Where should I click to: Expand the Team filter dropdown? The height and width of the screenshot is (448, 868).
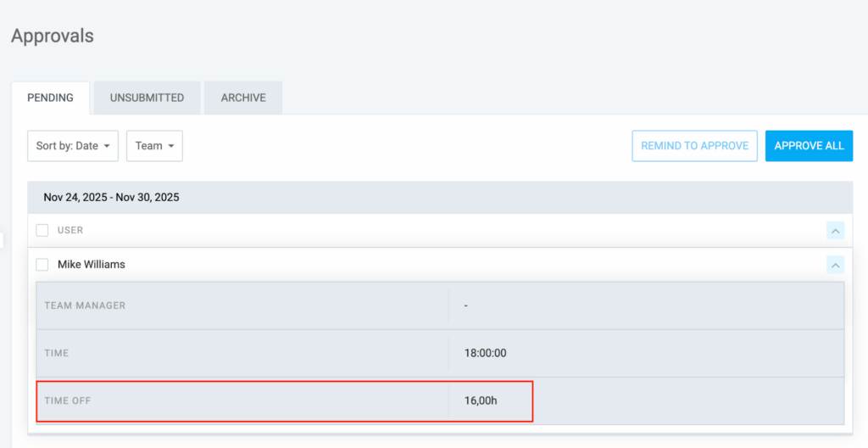point(154,146)
